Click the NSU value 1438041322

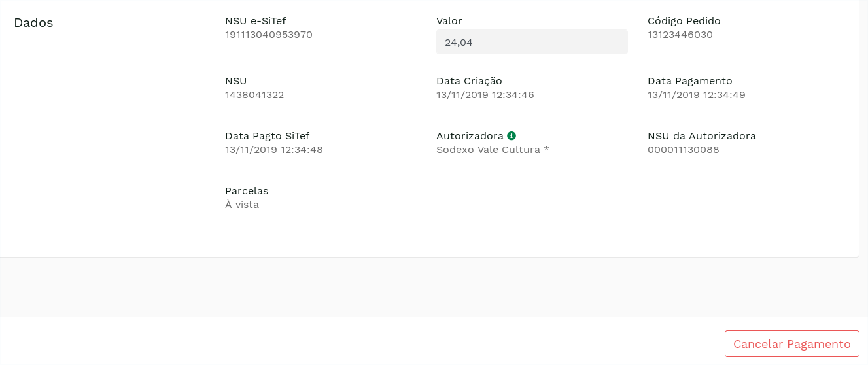[254, 95]
